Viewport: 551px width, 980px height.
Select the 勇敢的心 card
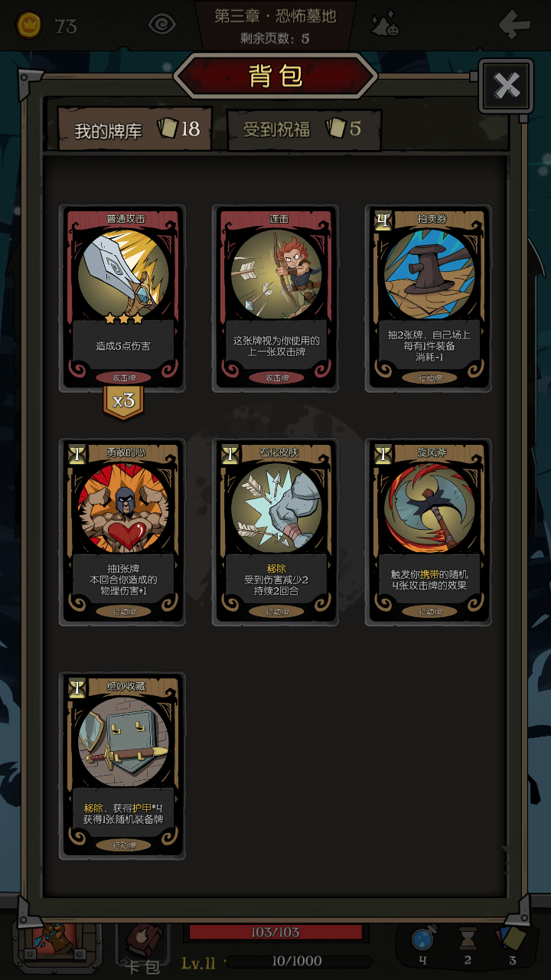(123, 532)
